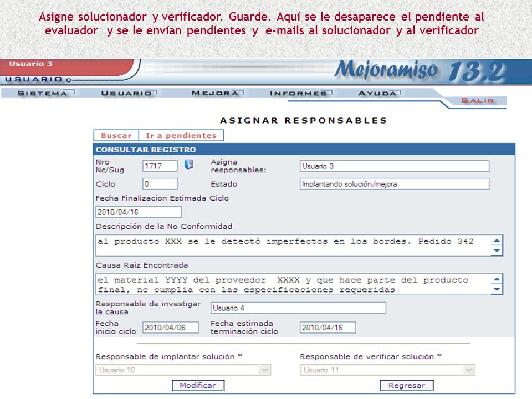The image size is (532, 399).
Task: Click Responsable de investigar la causa field
Action: [x=298, y=308]
